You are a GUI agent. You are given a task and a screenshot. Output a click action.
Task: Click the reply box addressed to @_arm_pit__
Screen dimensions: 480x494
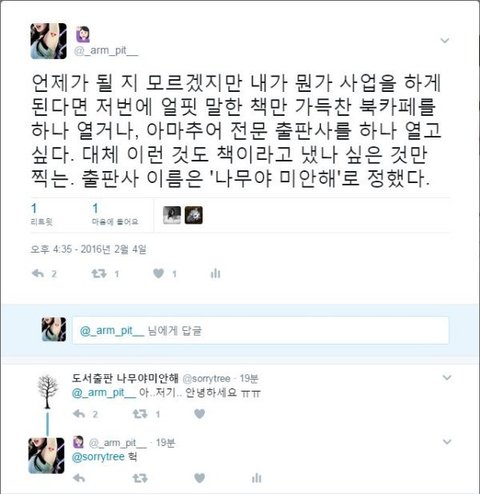click(x=260, y=330)
